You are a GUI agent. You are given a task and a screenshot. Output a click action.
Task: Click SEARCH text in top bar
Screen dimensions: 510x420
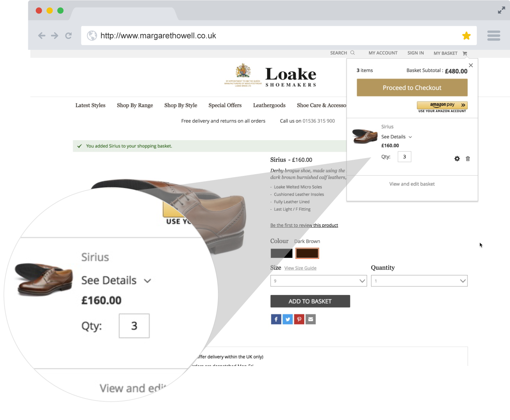pyautogui.click(x=338, y=53)
